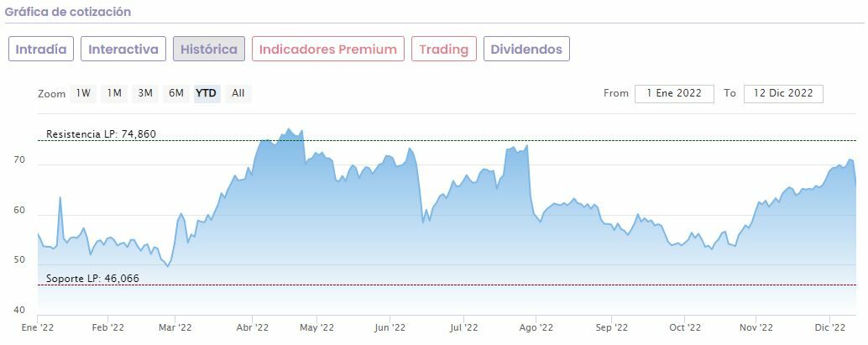868x345 pixels.
Task: Select the 6M zoom option
Action: pyautogui.click(x=175, y=93)
